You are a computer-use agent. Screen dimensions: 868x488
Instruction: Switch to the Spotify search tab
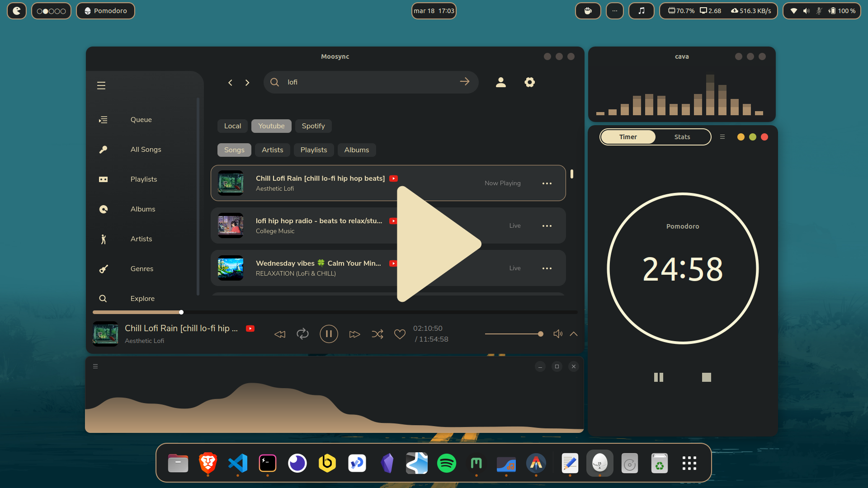(313, 126)
